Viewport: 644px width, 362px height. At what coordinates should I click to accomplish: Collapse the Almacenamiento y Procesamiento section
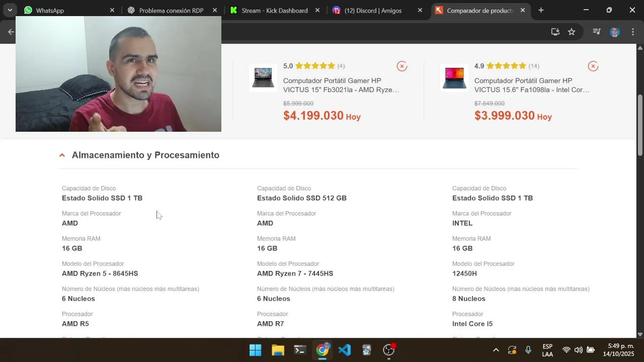coord(62,155)
